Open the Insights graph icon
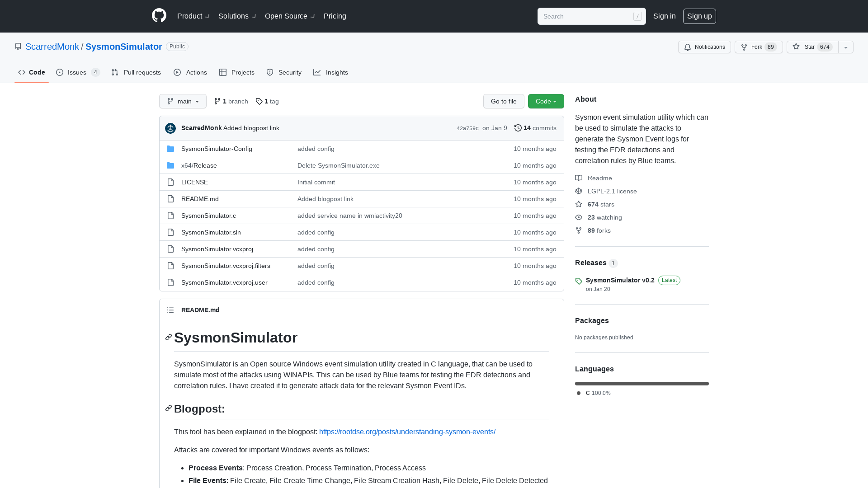This screenshot has width=868, height=488. (318, 72)
